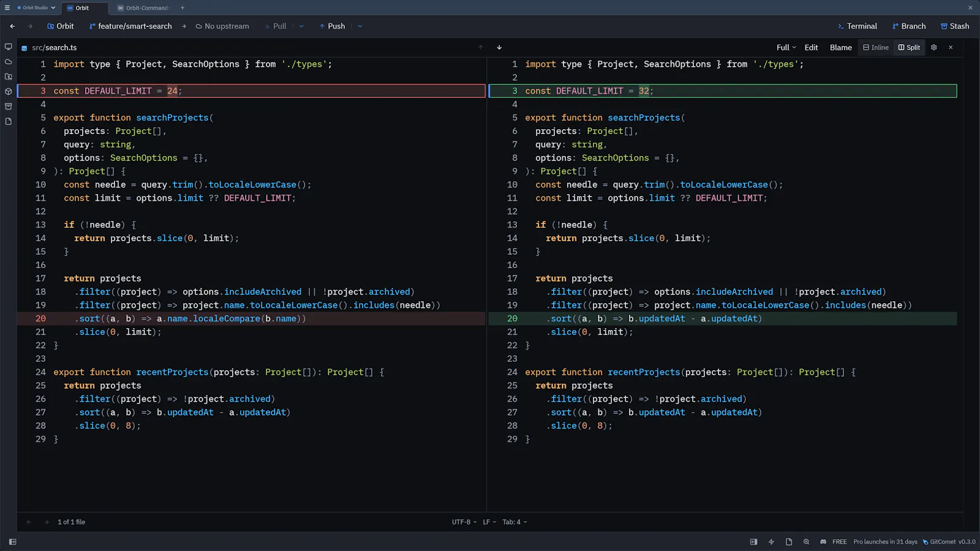Screen dimensions: 980x551
Task: Open the hamburger main menu
Action: pyautogui.click(x=7, y=8)
